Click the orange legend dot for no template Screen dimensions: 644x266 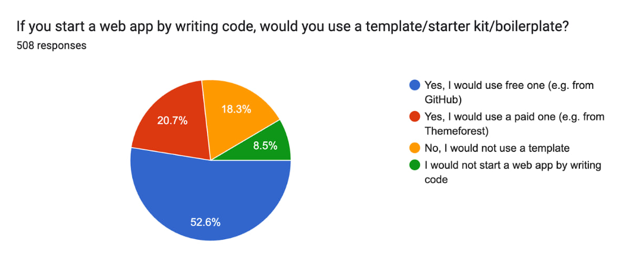(x=415, y=148)
